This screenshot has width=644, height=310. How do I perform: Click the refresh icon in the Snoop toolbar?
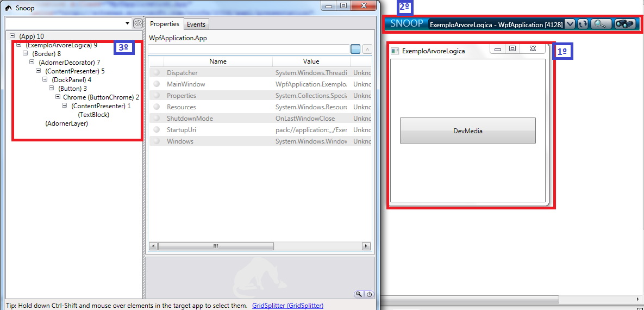[583, 24]
